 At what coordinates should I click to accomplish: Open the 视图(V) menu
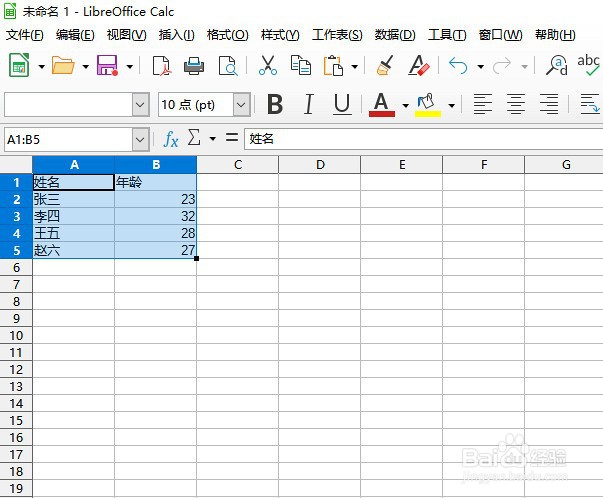127,35
